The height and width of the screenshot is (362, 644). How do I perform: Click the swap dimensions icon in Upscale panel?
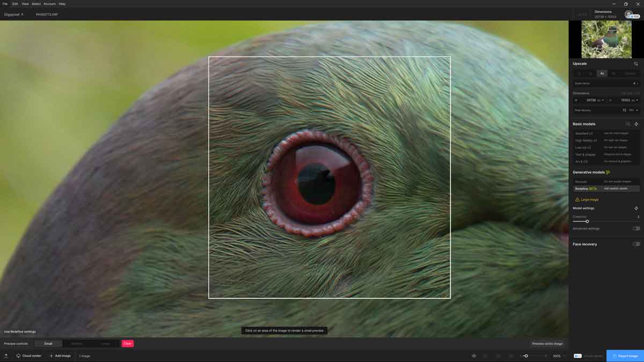pos(636,63)
